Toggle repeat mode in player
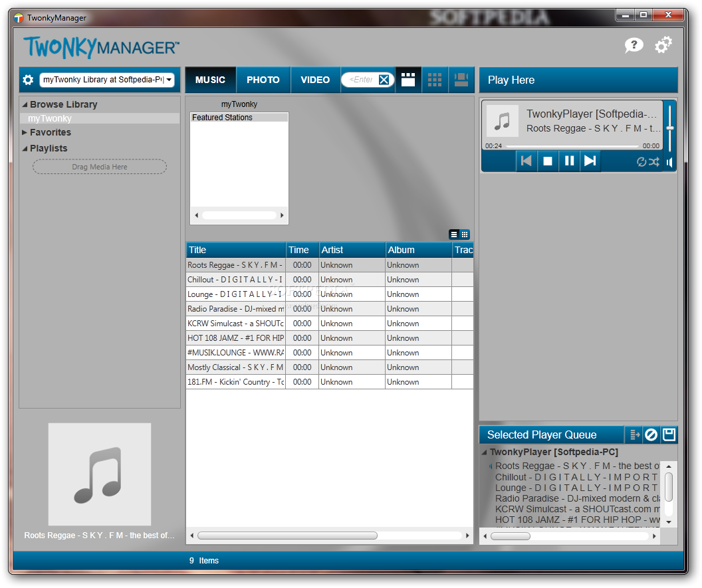The height and width of the screenshot is (588, 702). 642,162
